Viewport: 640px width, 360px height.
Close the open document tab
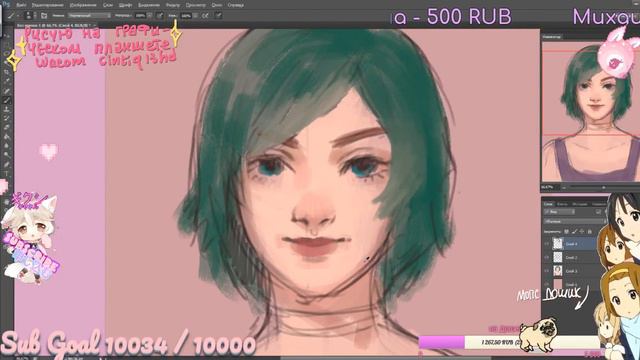(x=94, y=25)
